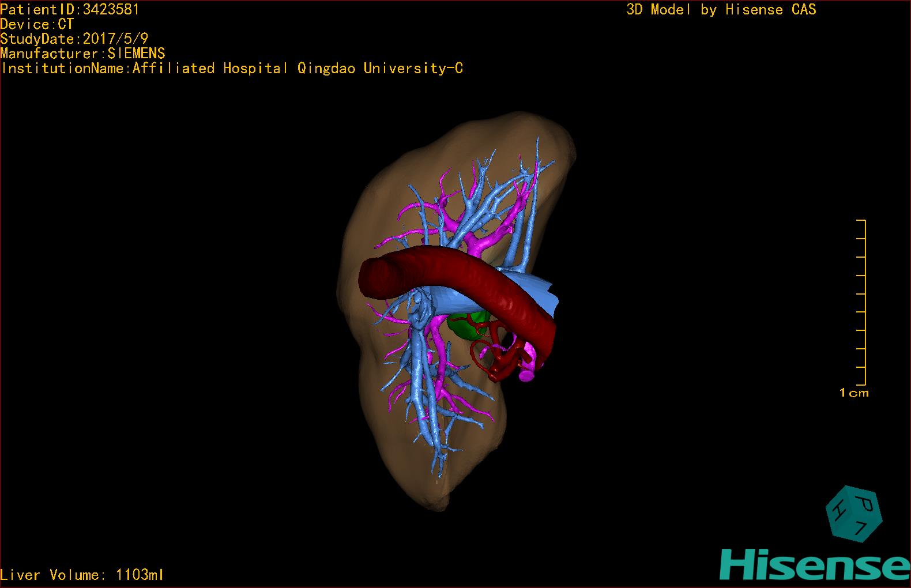
Task: Click the 3D Model by Hisense CAS text
Action: 721,9
